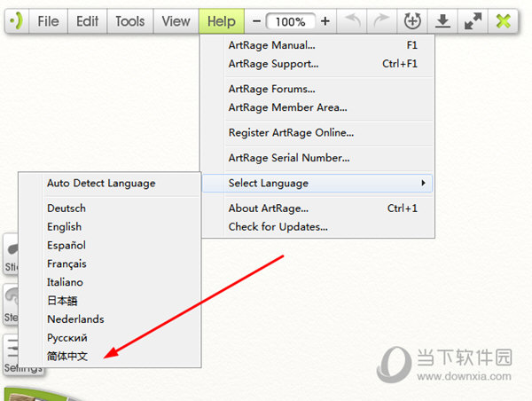Switch language to 日本語
Image resolution: width=532 pixels, height=401 pixels.
tap(110, 301)
